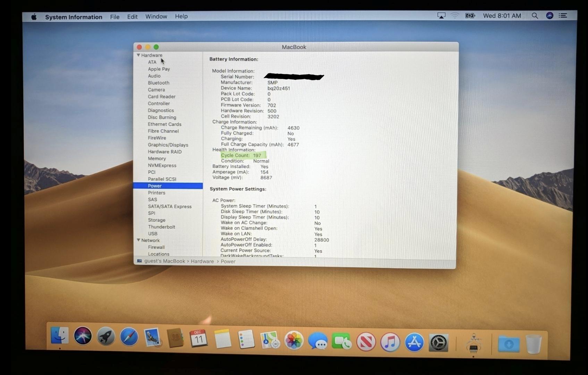Image resolution: width=588 pixels, height=375 pixels.
Task: Open Notes app in the Dock
Action: pyautogui.click(x=222, y=339)
